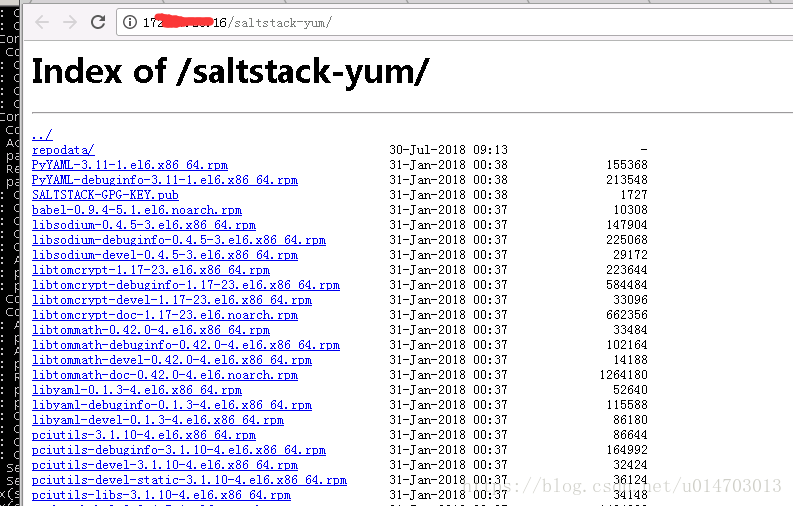Click file size '14188'
793x506 pixels.
point(630,360)
